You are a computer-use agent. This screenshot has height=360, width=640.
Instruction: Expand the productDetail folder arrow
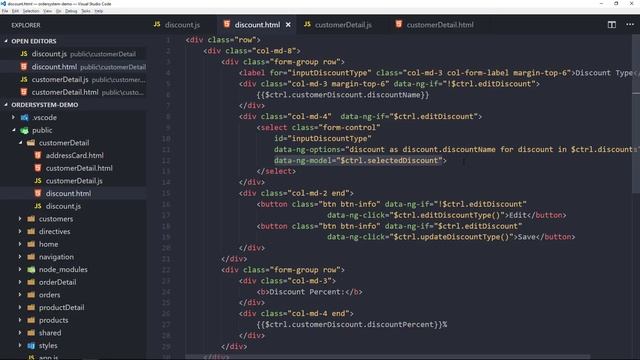(20, 307)
